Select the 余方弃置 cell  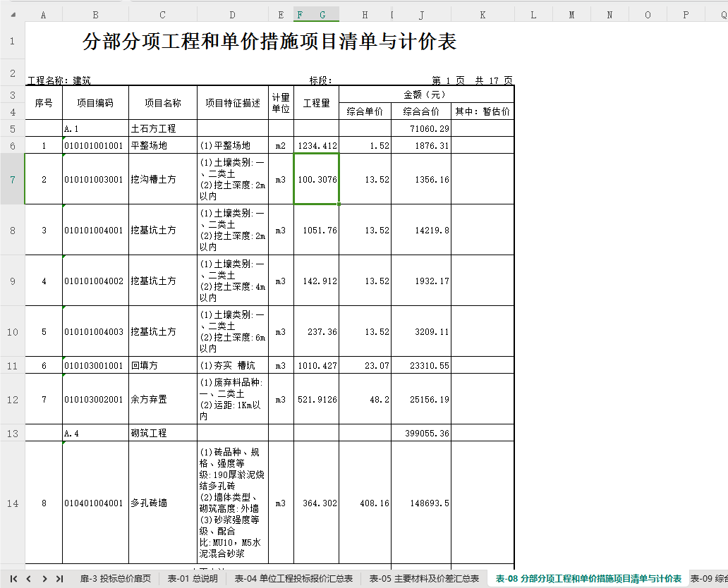click(x=163, y=399)
